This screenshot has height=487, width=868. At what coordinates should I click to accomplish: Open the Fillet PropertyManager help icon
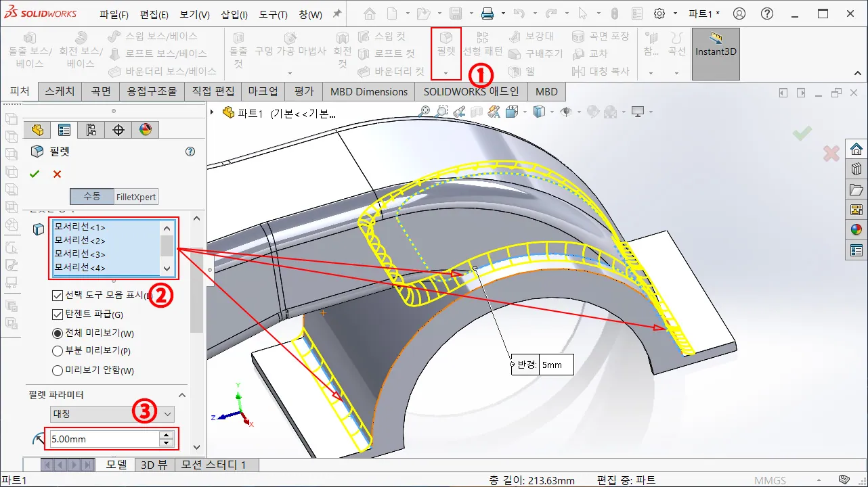coord(190,152)
